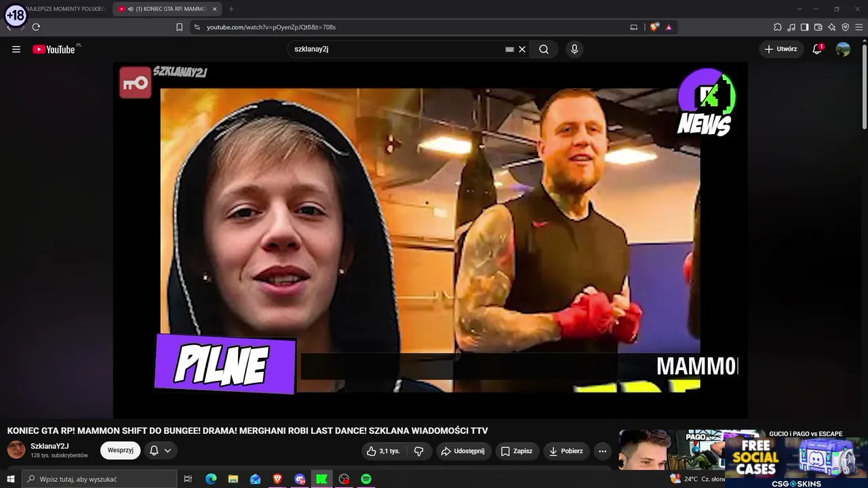Open Brave Shields icon in address bar
Viewport: 868px width, 488px height.
[654, 27]
